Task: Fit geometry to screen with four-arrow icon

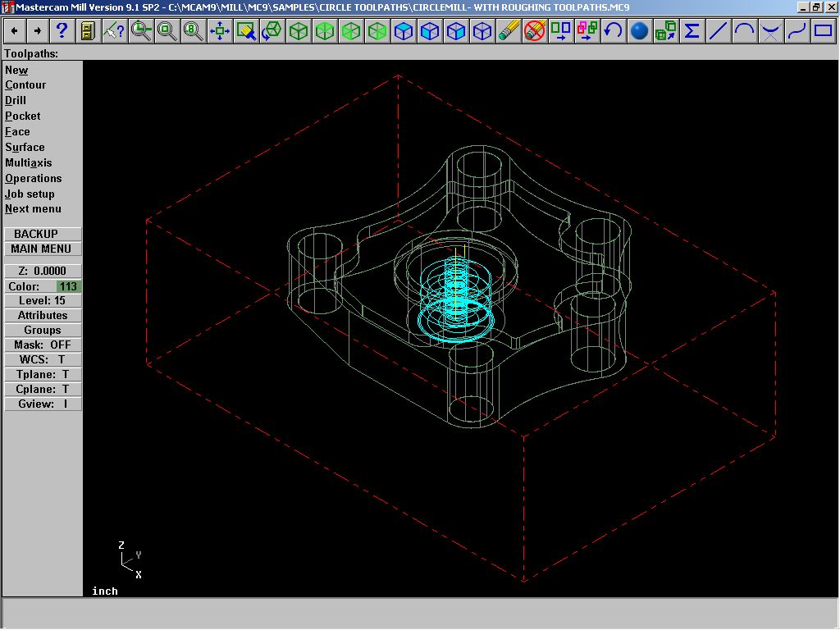Action: coord(220,31)
